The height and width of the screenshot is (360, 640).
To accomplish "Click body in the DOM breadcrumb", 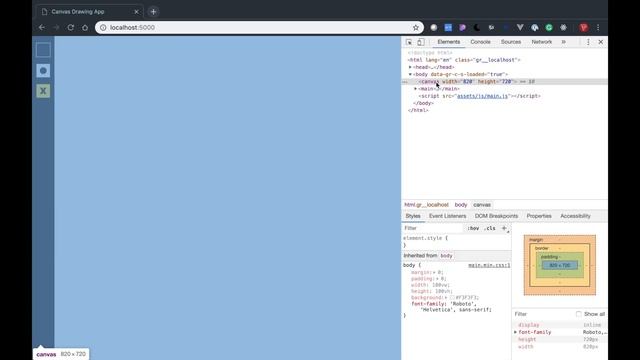I will point(461,205).
